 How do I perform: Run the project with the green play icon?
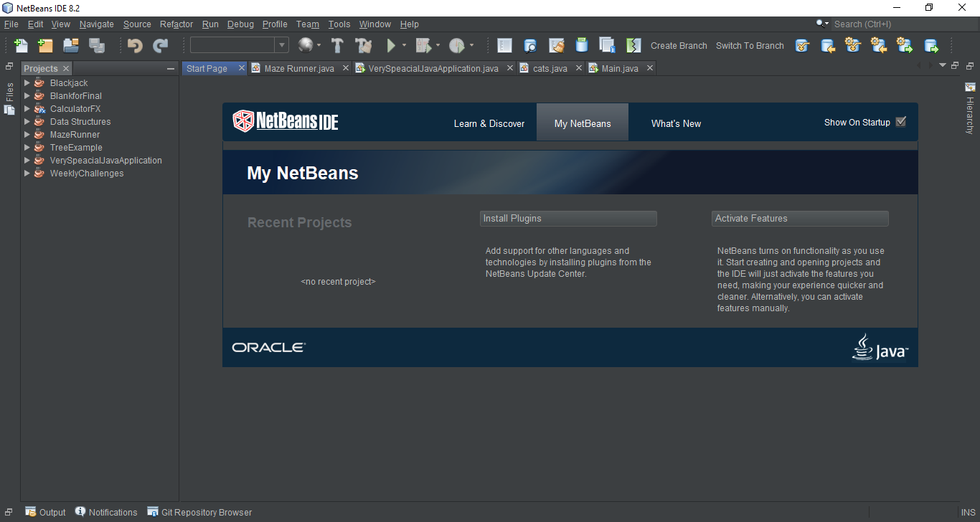coord(391,44)
